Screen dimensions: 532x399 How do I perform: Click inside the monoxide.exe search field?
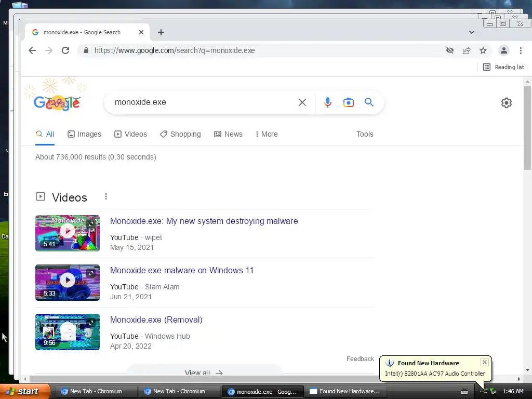[x=204, y=102]
